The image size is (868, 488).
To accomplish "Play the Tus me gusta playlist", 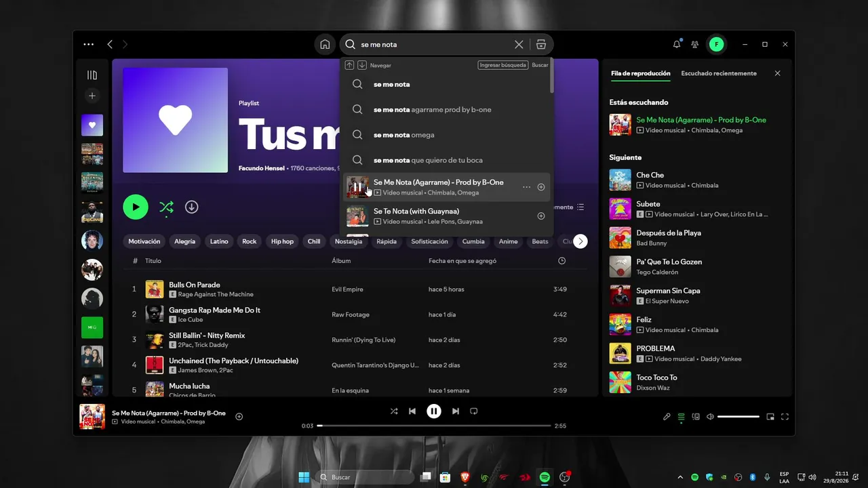I will pos(136,207).
